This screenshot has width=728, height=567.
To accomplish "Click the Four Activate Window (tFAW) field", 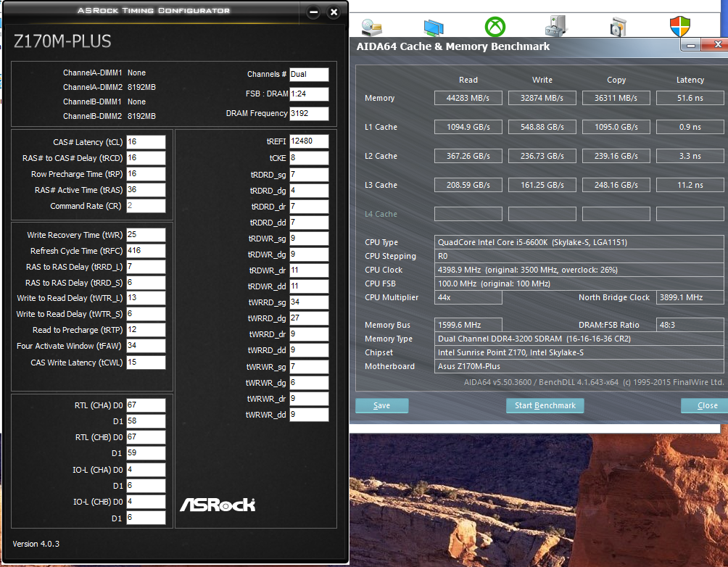I will (146, 346).
